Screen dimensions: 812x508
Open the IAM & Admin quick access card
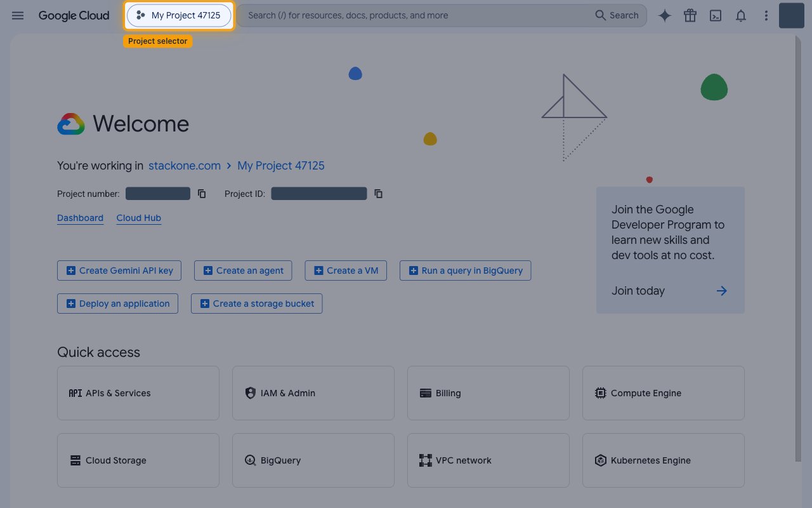pyautogui.click(x=313, y=393)
